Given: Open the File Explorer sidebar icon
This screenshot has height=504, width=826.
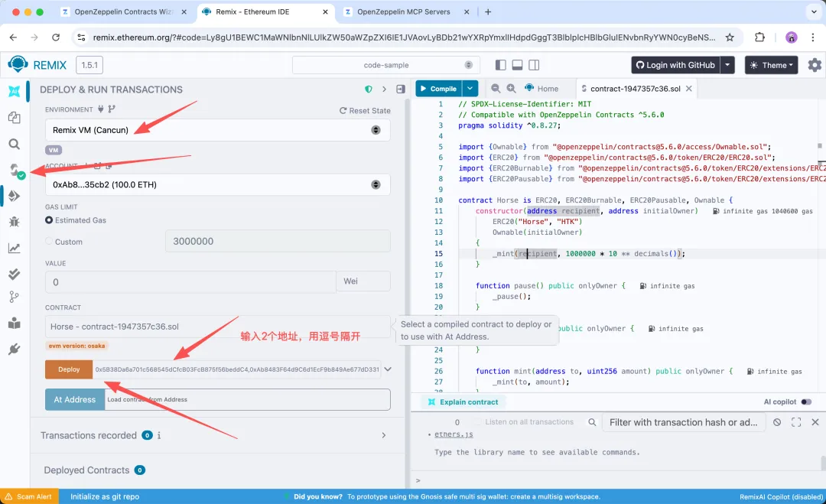Looking at the screenshot, I should [15, 118].
